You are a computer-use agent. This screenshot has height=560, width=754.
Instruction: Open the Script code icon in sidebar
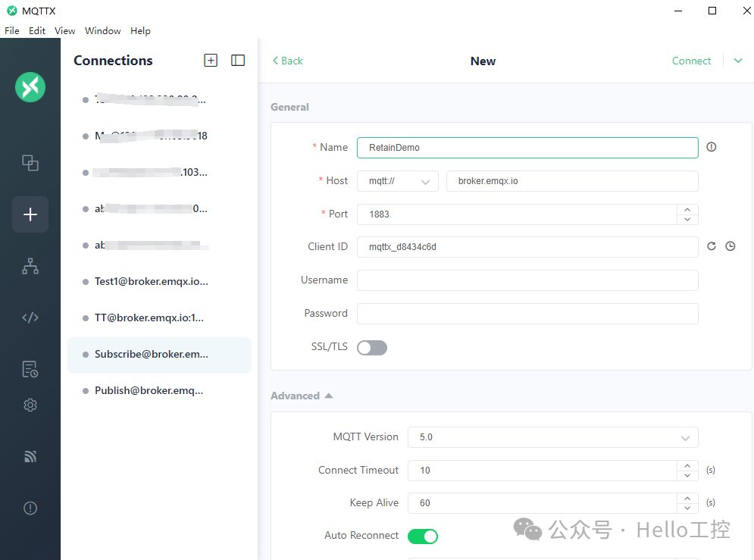click(30, 318)
